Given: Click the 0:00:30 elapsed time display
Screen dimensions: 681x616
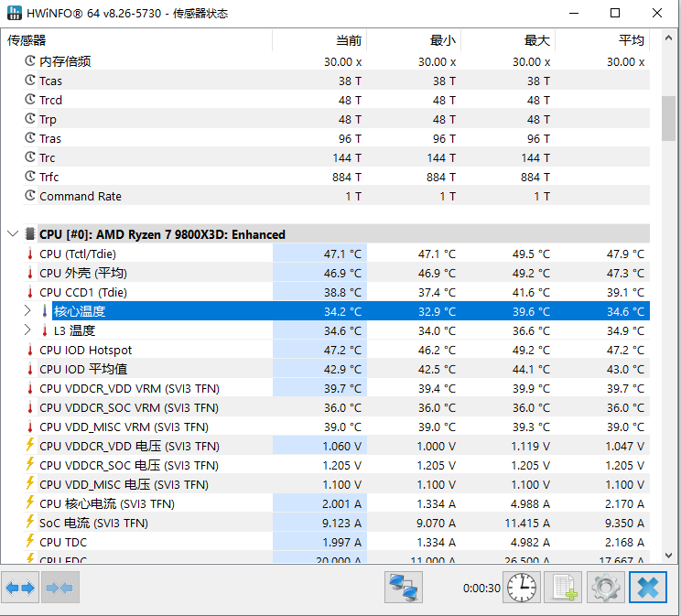Looking at the screenshot, I should [x=481, y=588].
